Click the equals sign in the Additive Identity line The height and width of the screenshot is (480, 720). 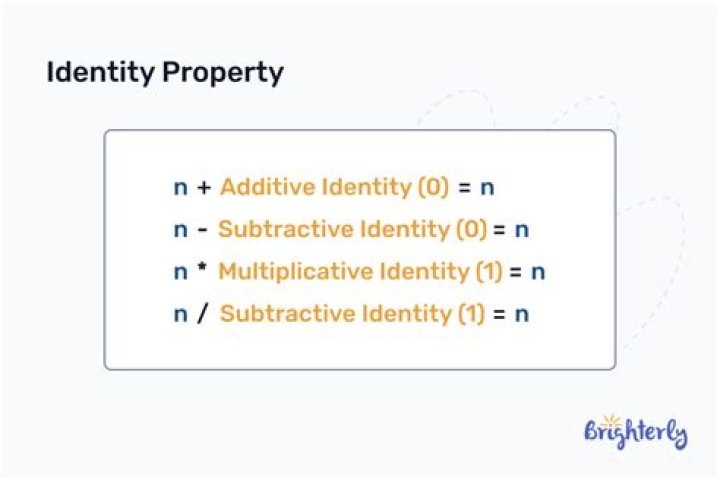pos(465,187)
